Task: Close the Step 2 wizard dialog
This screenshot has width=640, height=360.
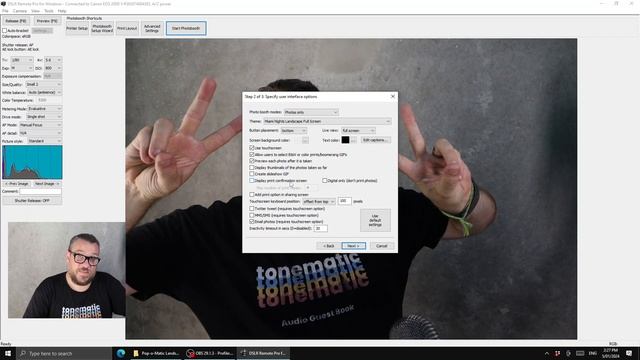Action: pos(393,96)
